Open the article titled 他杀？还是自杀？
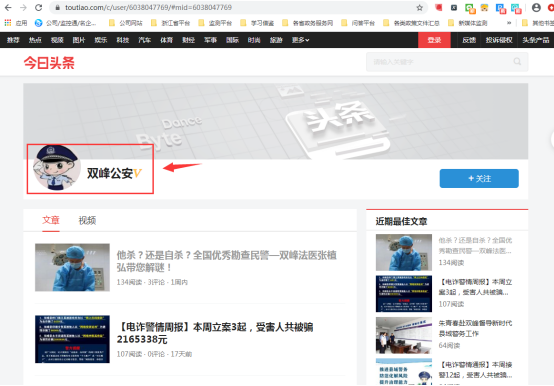 [226, 261]
